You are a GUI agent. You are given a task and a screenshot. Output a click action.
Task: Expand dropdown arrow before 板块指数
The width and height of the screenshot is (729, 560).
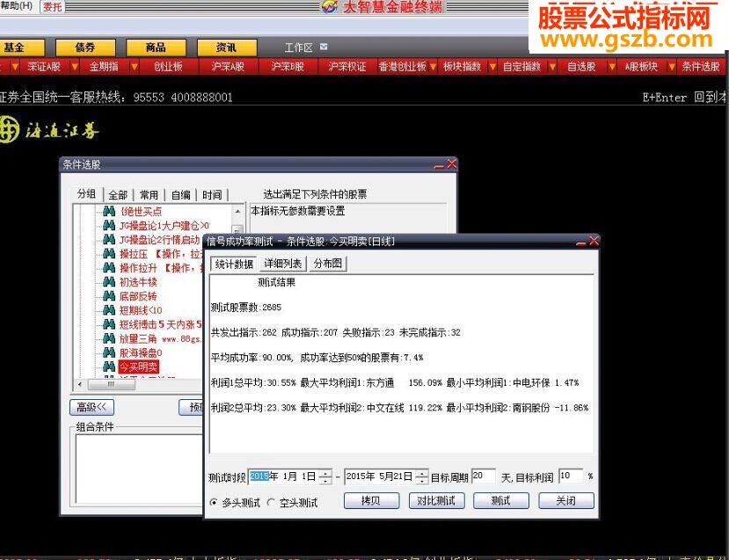(x=433, y=67)
